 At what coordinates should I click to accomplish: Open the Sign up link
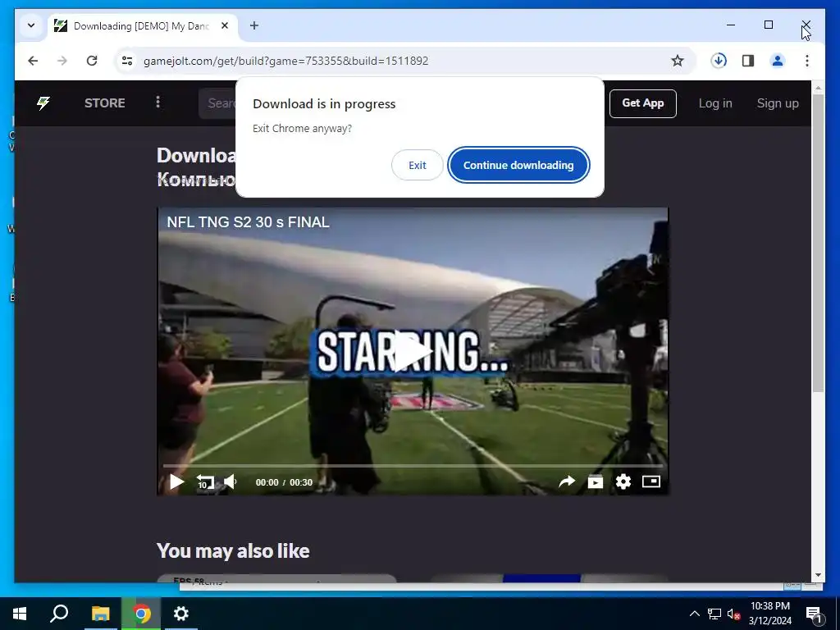click(x=778, y=103)
